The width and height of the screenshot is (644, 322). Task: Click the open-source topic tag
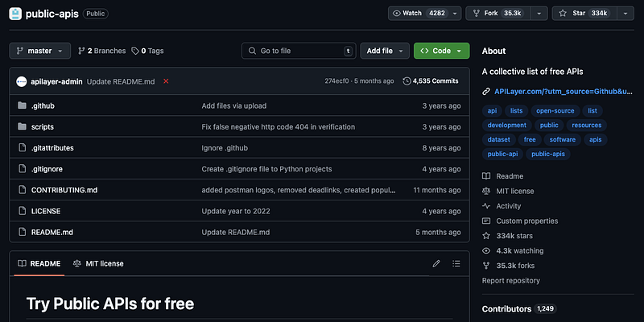click(x=555, y=111)
